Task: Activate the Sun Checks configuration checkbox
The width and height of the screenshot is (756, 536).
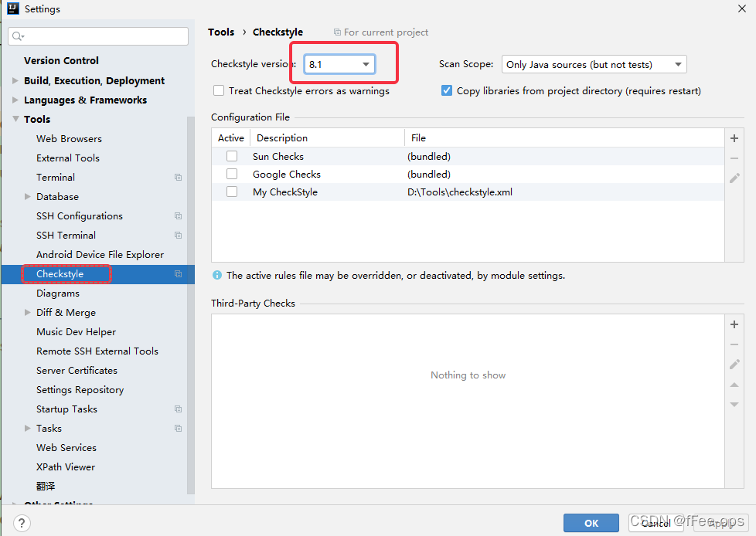Action: click(x=232, y=156)
